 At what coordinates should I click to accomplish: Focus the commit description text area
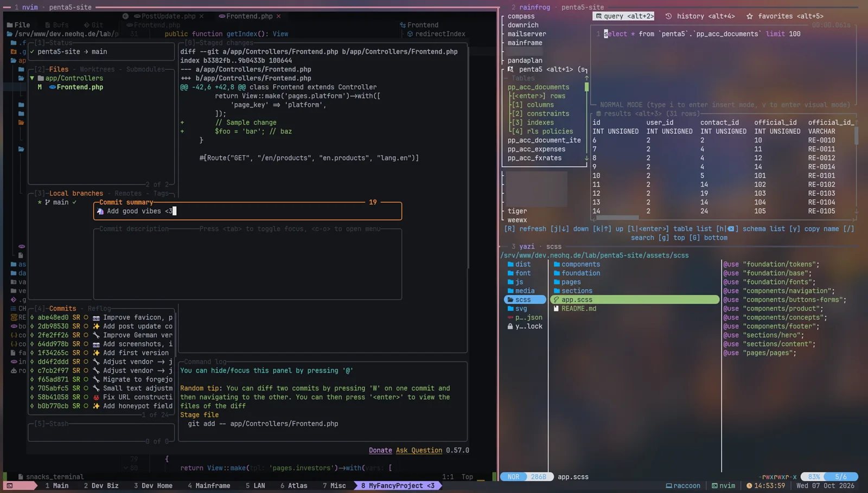coord(247,265)
